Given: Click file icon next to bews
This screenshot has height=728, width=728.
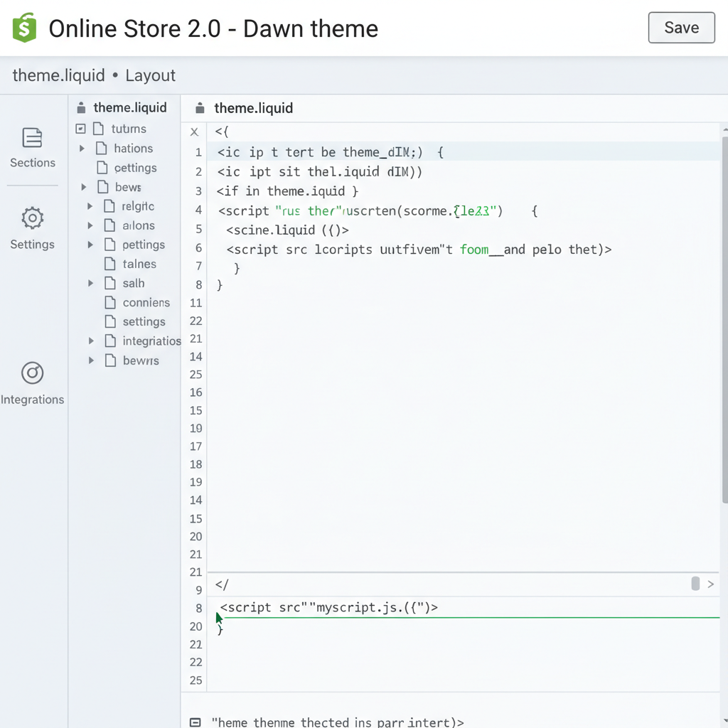Looking at the screenshot, I should point(102,187).
